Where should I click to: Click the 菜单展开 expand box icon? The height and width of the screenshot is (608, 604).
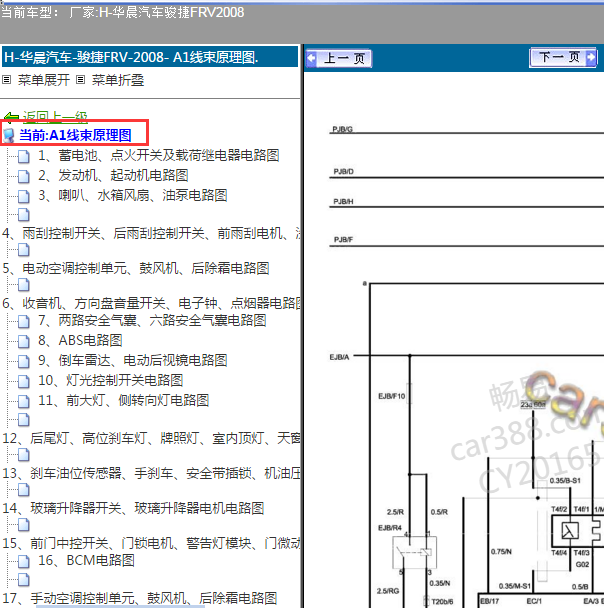(6, 80)
